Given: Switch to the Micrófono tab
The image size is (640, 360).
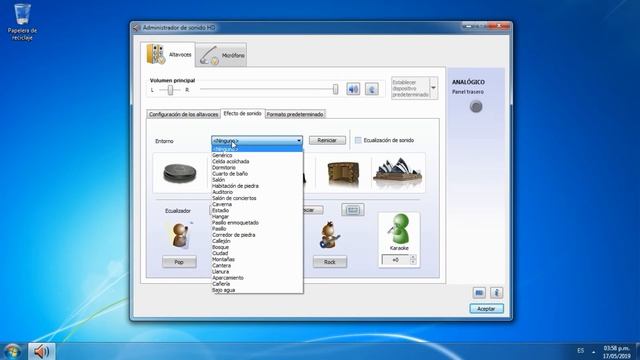Looking at the screenshot, I should tap(221, 55).
